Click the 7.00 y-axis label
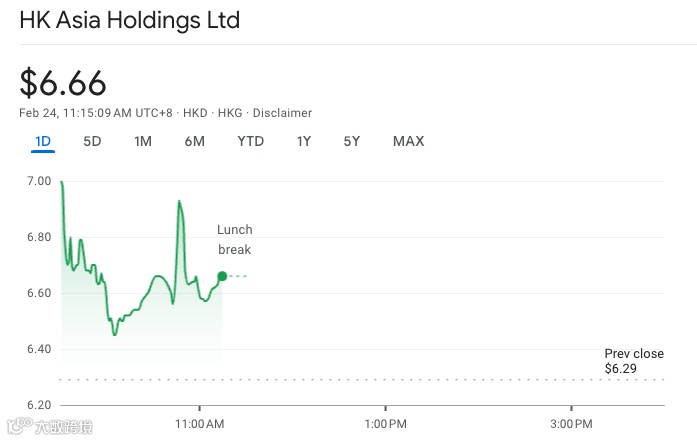The width and height of the screenshot is (697, 441). [x=39, y=181]
